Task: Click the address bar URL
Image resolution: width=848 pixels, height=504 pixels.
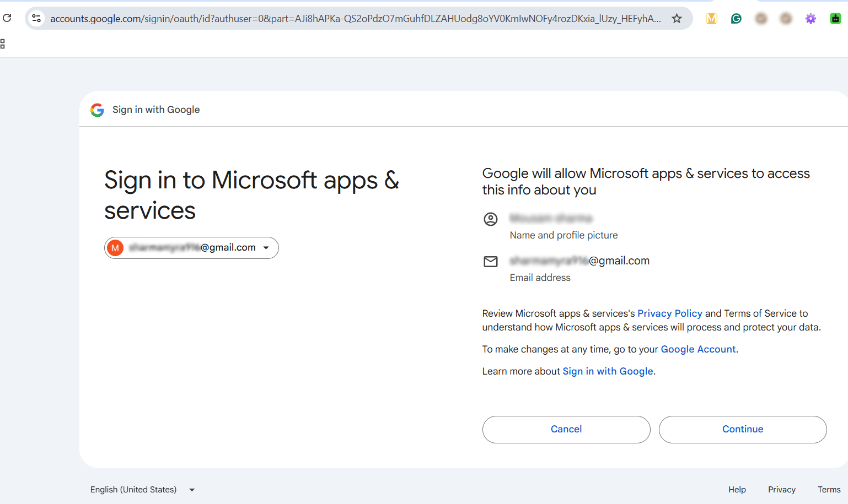Action: click(x=356, y=18)
